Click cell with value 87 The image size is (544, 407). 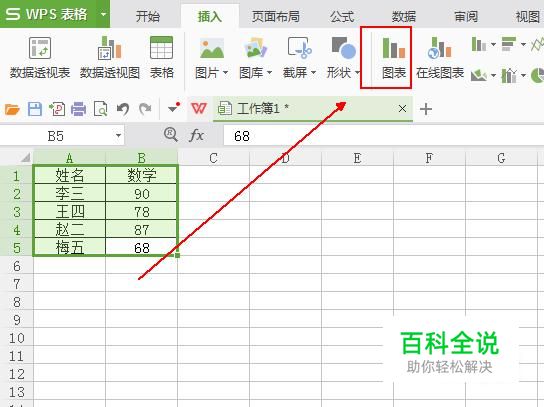pyautogui.click(x=142, y=229)
